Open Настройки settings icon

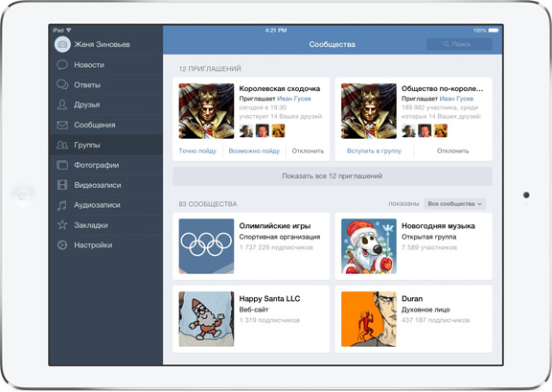tap(62, 245)
